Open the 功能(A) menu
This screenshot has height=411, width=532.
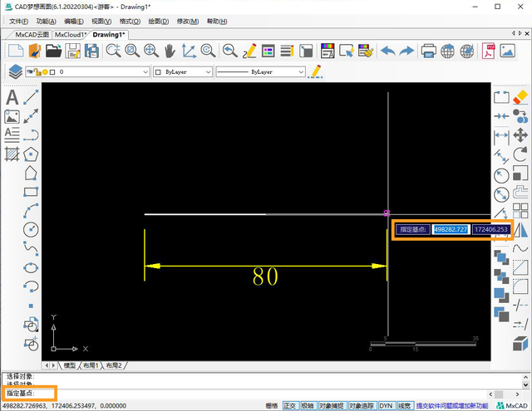47,22
